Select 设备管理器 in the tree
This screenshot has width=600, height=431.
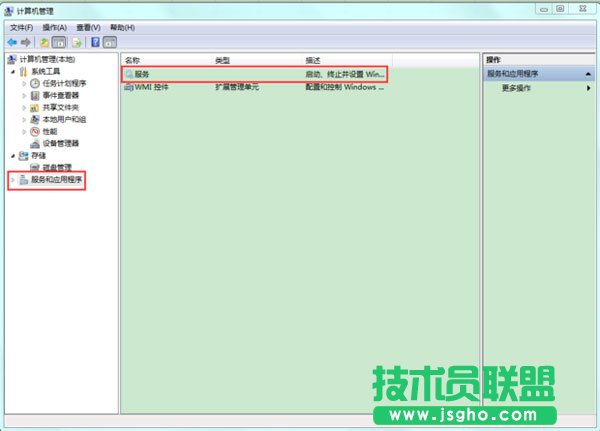tap(60, 144)
